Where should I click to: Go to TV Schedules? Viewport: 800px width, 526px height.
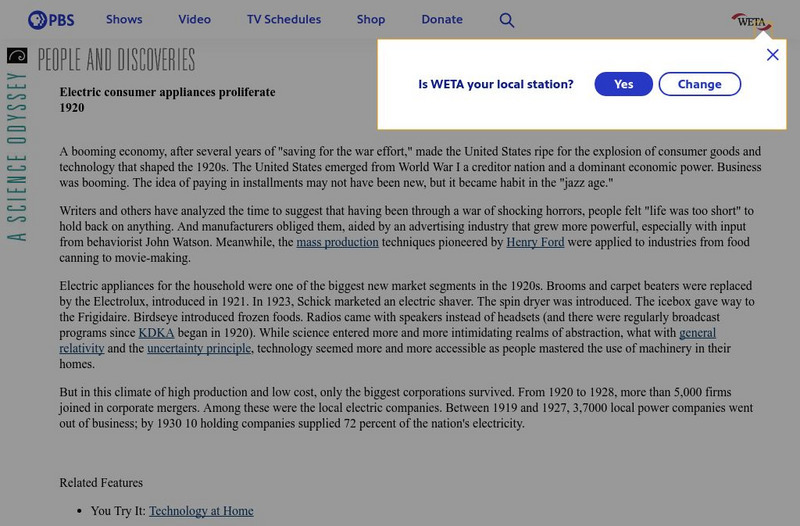[x=284, y=19]
